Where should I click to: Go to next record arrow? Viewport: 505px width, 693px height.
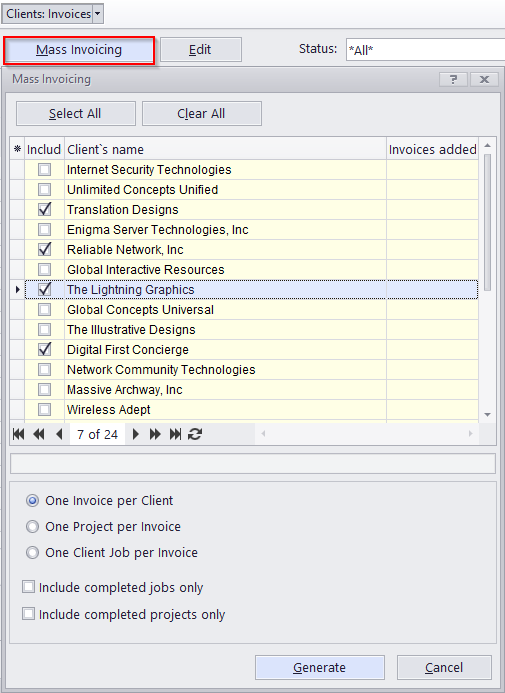136,434
